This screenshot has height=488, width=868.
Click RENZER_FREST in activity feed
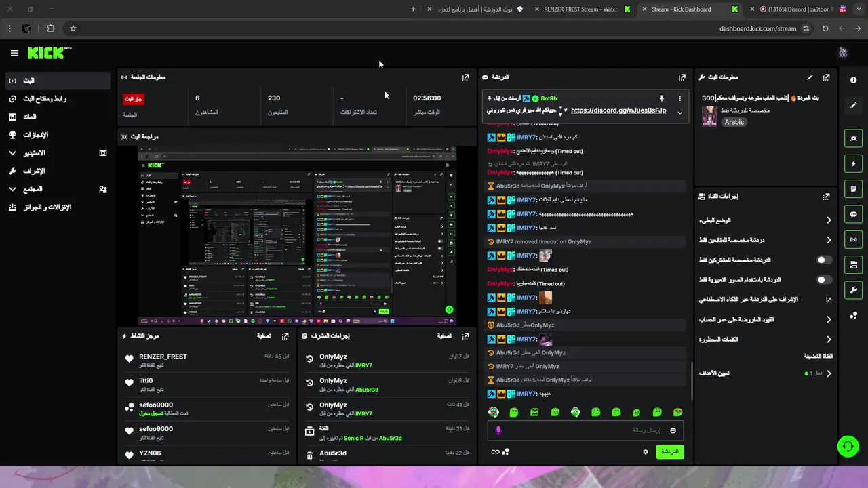pos(163,357)
